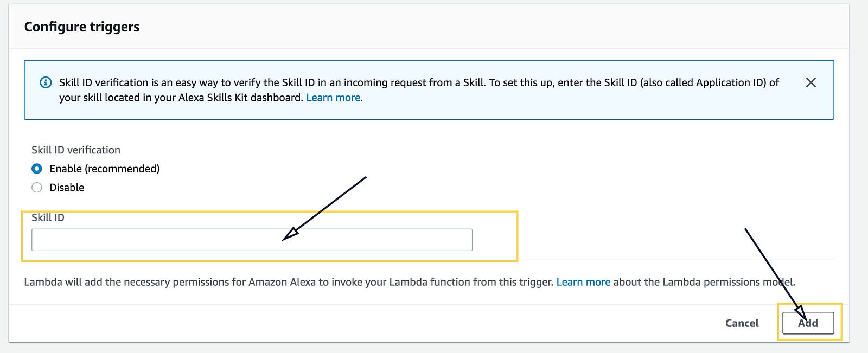
Task: Click 'Amazon Alexa' in the permissions sentence
Action: point(282,282)
